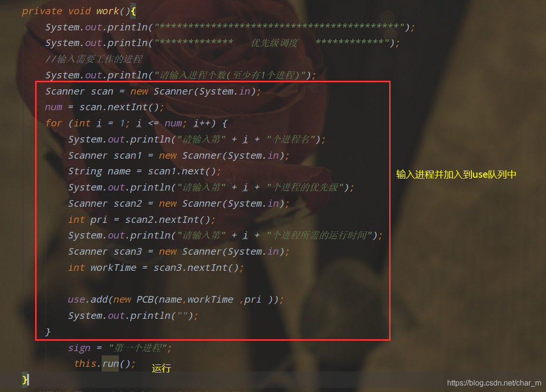Click the empty println("") statement
The height and width of the screenshot is (392, 546).
point(133,316)
